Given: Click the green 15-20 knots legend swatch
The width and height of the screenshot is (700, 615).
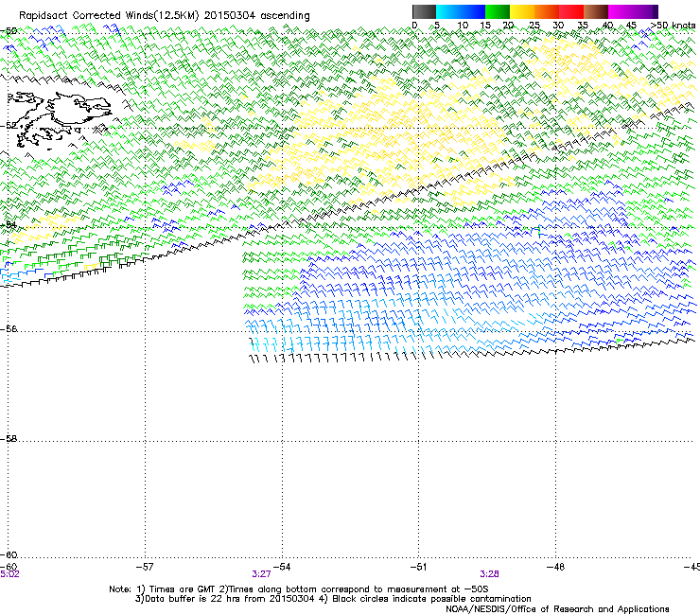Looking at the screenshot, I should point(498,11).
